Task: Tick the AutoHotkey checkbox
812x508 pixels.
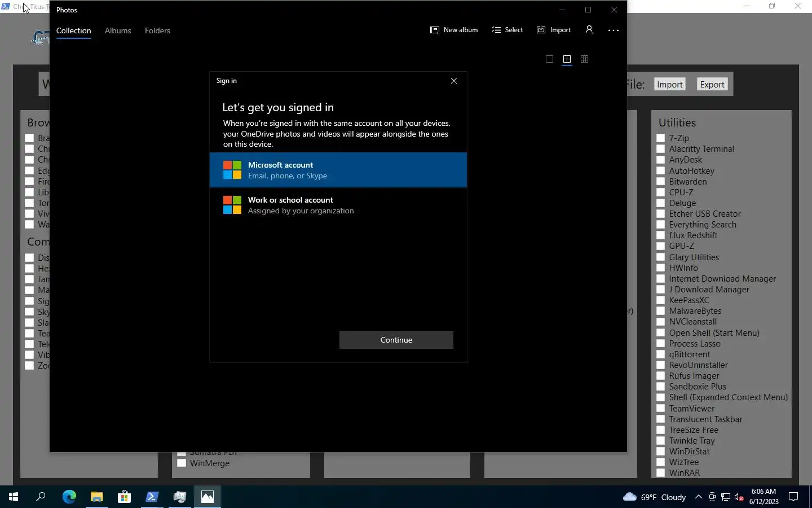Action: [660, 170]
